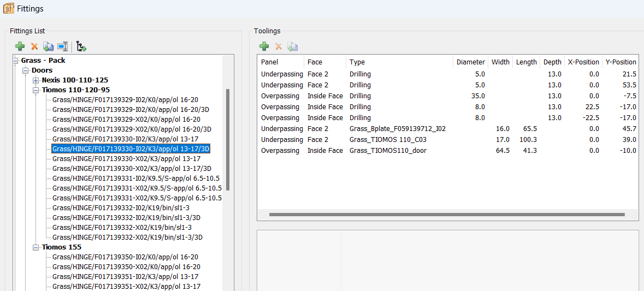Copy tooling with the Toolings duplicate icon
644x291 pixels.
coord(292,46)
